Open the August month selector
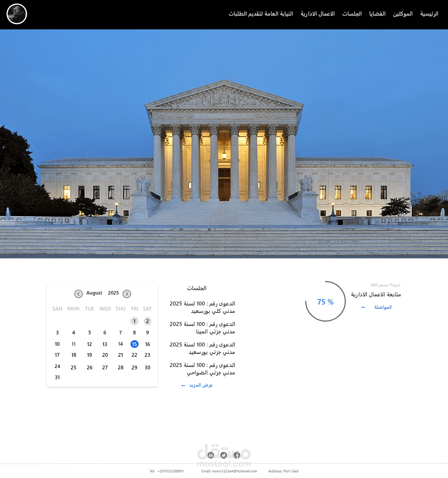This screenshot has height=478, width=448. (94, 293)
